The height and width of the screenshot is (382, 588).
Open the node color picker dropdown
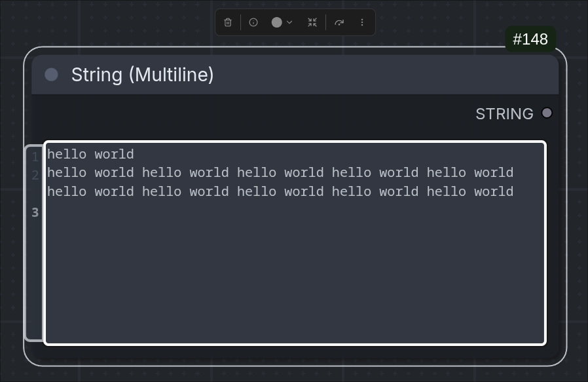(x=282, y=22)
